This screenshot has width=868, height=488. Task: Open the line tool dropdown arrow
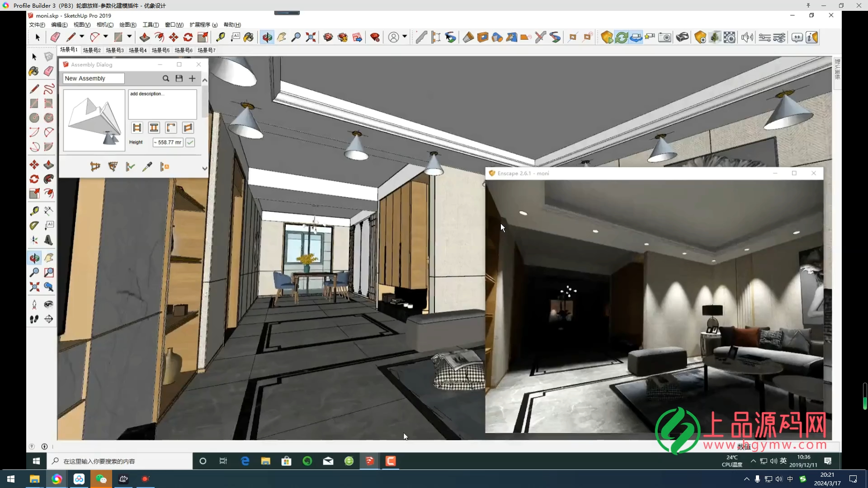point(82,37)
